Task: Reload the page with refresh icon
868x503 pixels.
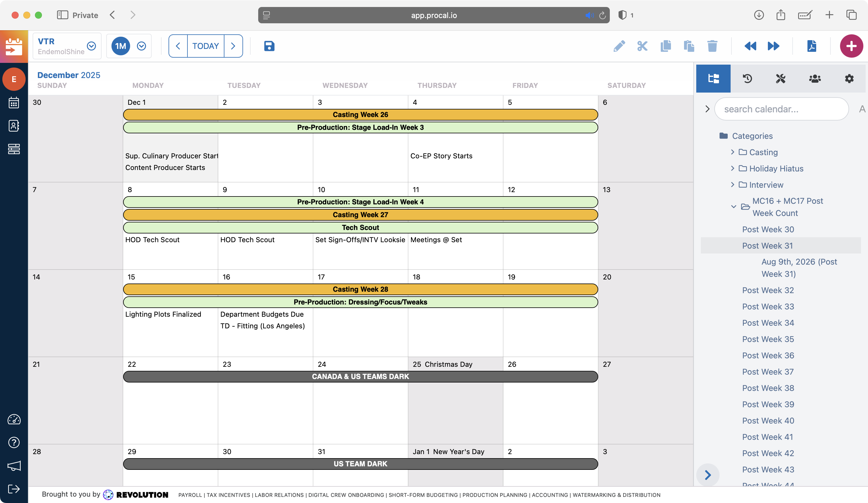Action: pos(603,15)
